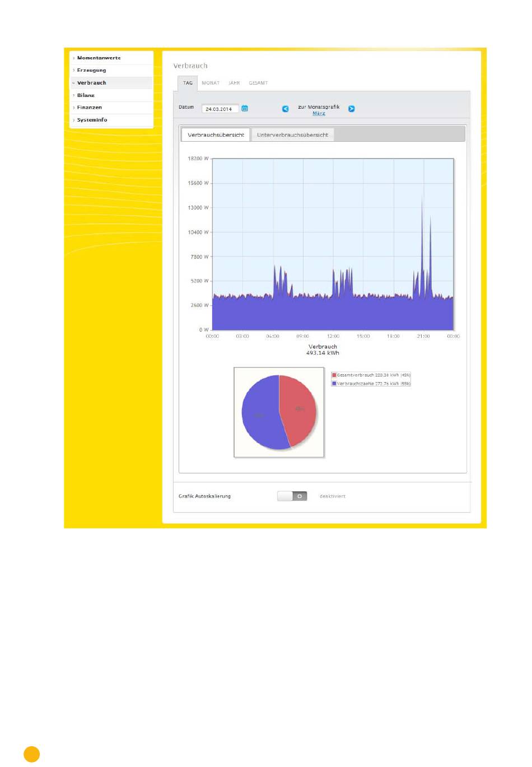532x767 pixels.
Task: Open the Unterverbrauchsübersicht tab
Action: (292, 135)
